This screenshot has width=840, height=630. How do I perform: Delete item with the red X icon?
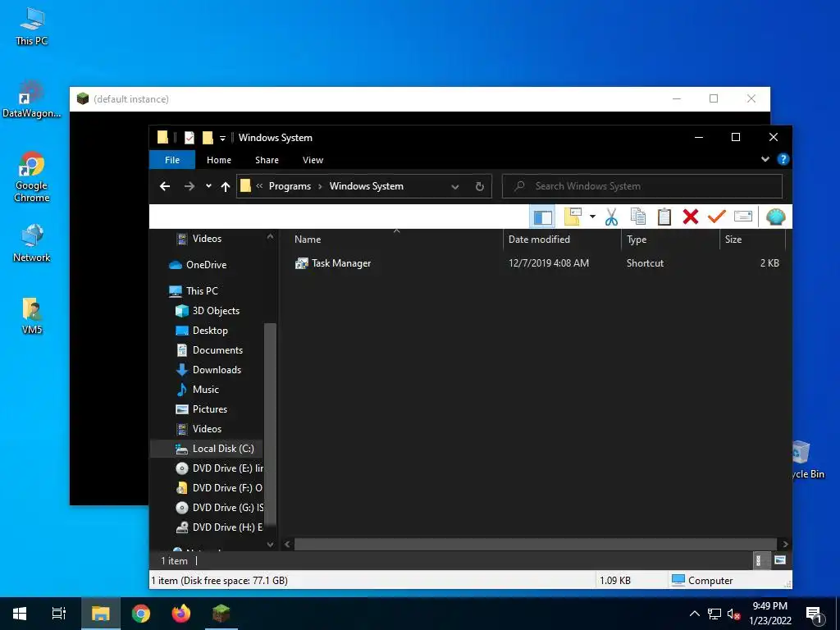[691, 217]
